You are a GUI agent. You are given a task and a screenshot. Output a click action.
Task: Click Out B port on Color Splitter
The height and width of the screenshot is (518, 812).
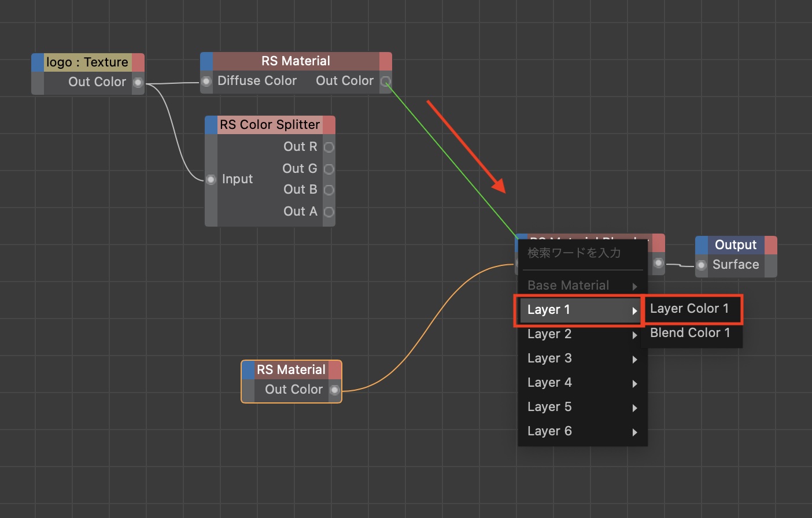click(329, 190)
